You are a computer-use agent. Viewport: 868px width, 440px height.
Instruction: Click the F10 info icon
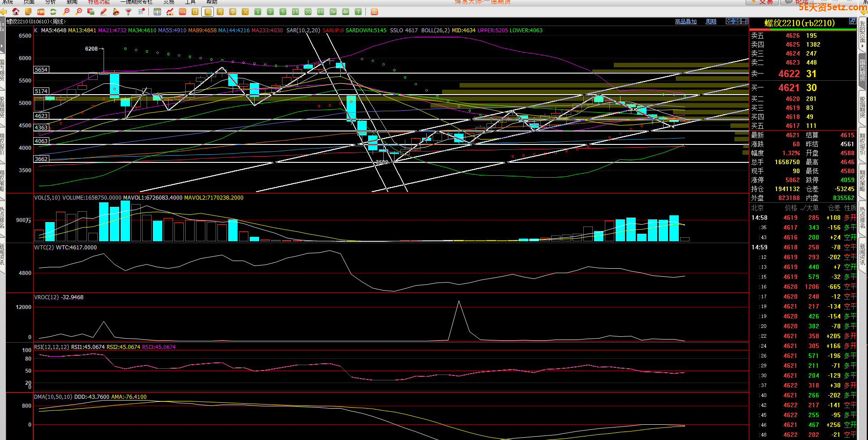pos(41,12)
